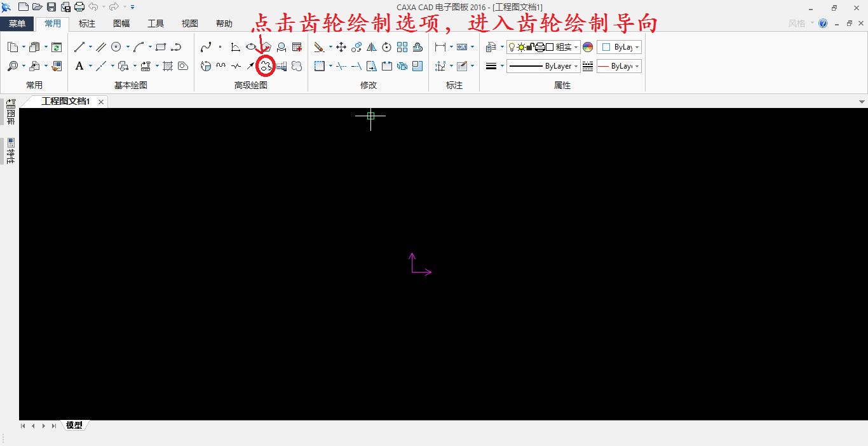This screenshot has height=446, width=868.
Task: Open quick access customize dropdown
Action: 133,7
